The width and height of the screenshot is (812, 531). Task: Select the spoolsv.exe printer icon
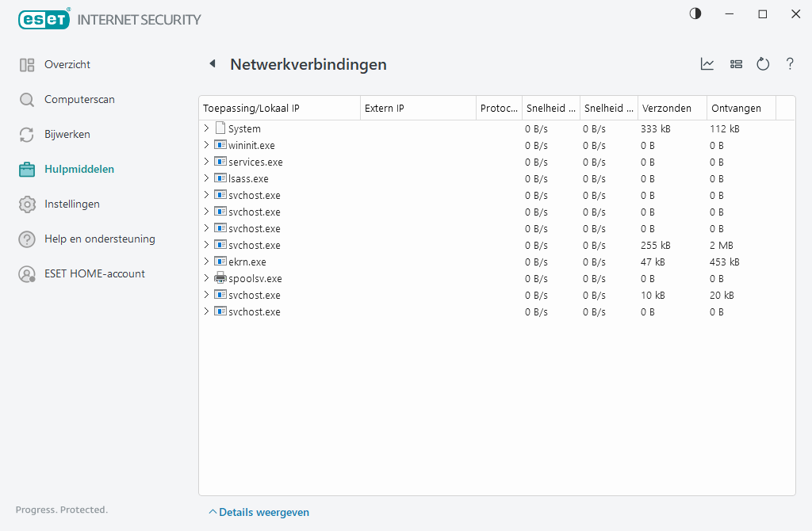[220, 278]
